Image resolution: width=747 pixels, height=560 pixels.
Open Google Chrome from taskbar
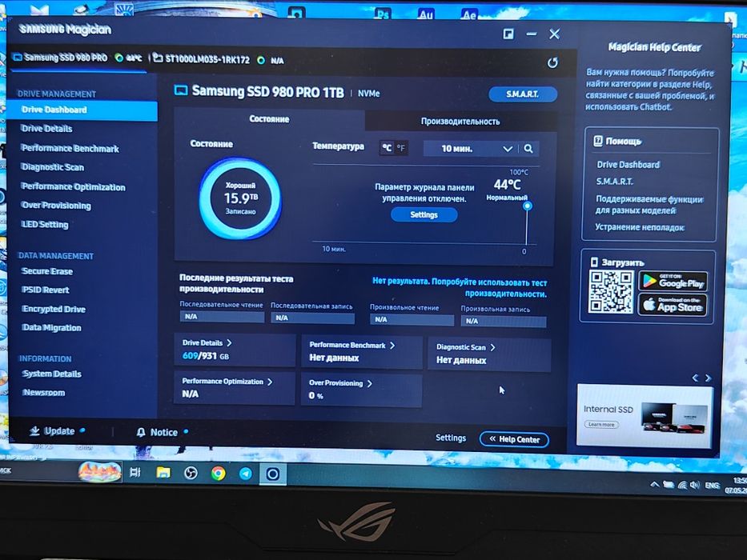tap(219, 474)
